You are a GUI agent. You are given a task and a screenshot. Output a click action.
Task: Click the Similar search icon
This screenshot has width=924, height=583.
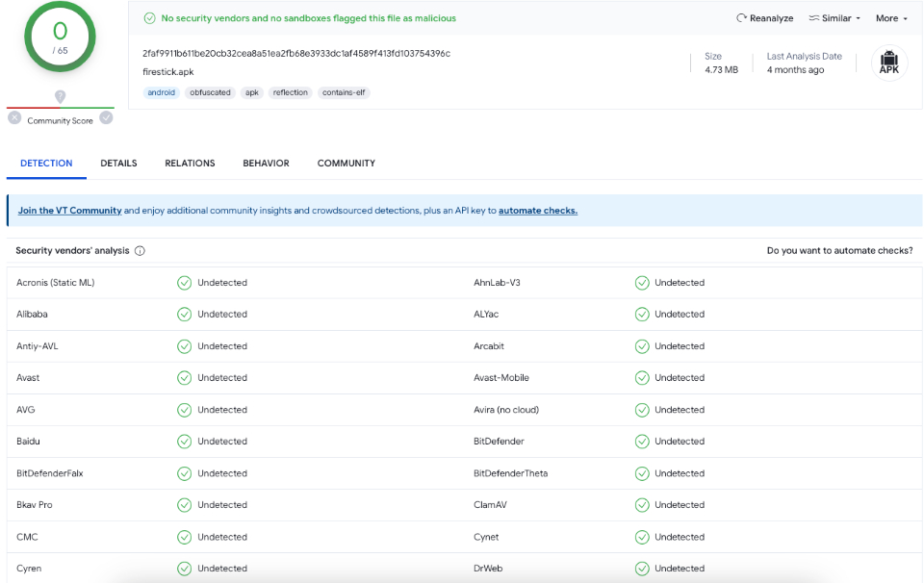[814, 18]
